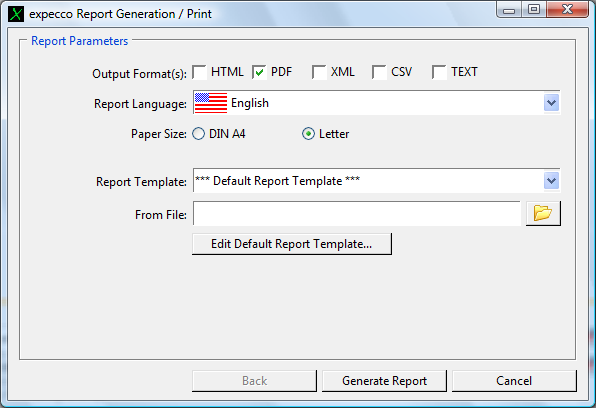The width and height of the screenshot is (596, 408).
Task: Minimize the expecco report window
Action: pyautogui.click(x=509, y=10)
